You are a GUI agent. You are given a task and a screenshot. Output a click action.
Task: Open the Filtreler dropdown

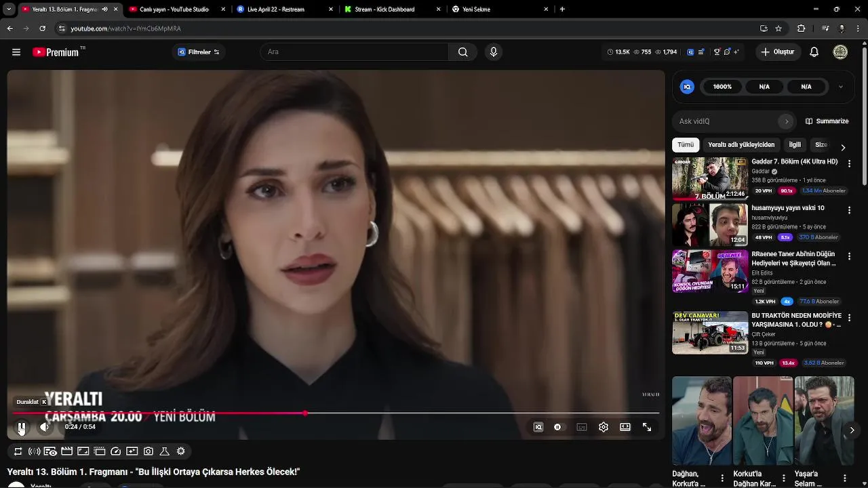coord(199,52)
